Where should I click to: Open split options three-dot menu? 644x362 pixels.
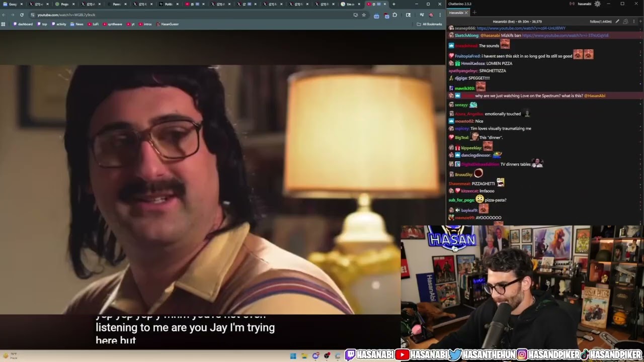(x=633, y=22)
